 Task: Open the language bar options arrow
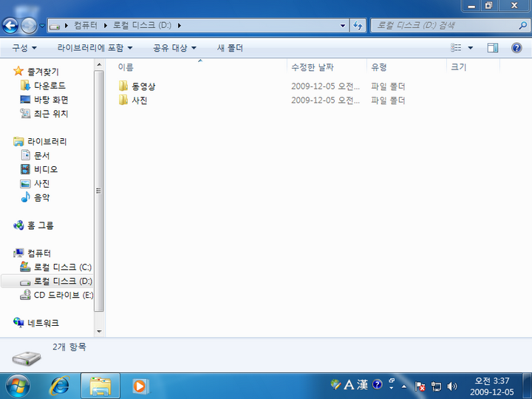coord(392,388)
